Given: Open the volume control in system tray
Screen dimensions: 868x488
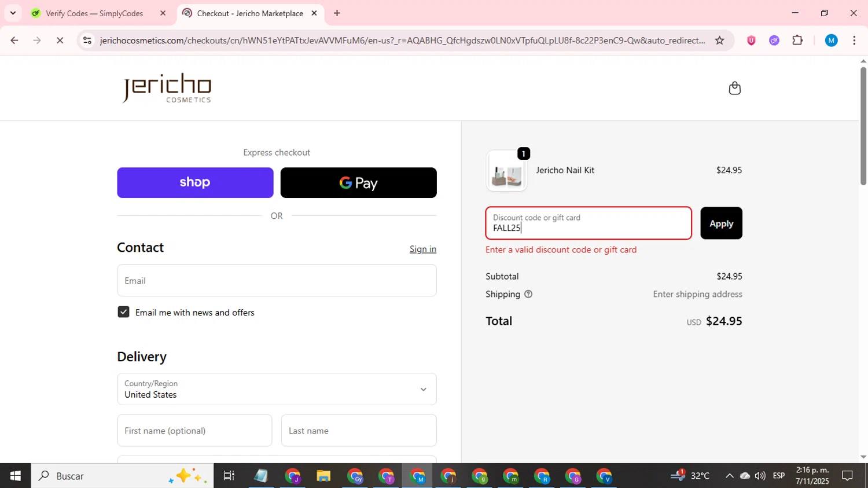Looking at the screenshot, I should [x=760, y=476].
